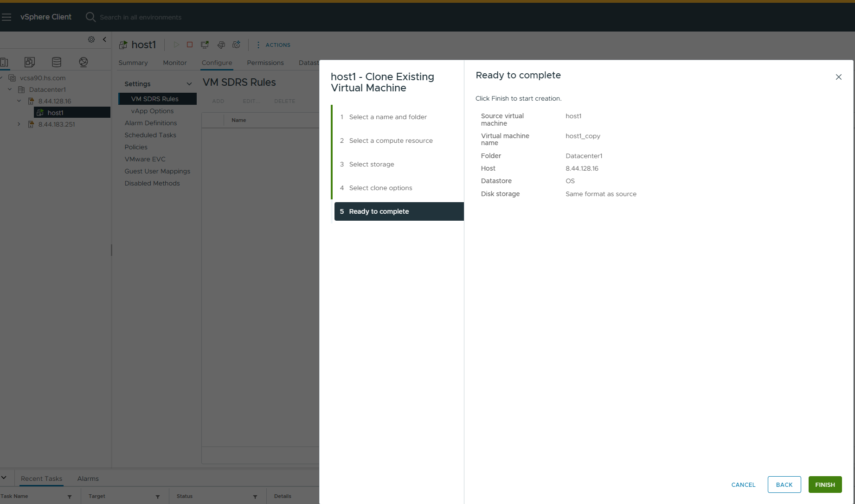Filter the Status column

(255, 497)
